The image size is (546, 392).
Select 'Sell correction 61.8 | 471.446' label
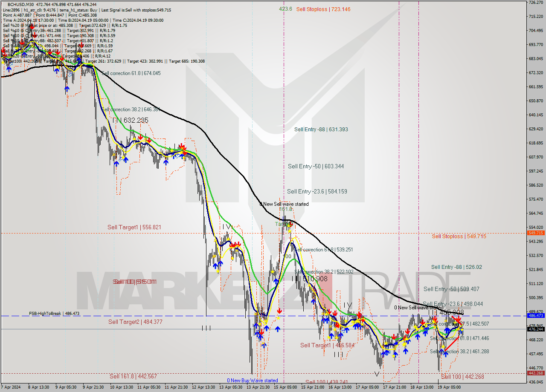pos(459,338)
